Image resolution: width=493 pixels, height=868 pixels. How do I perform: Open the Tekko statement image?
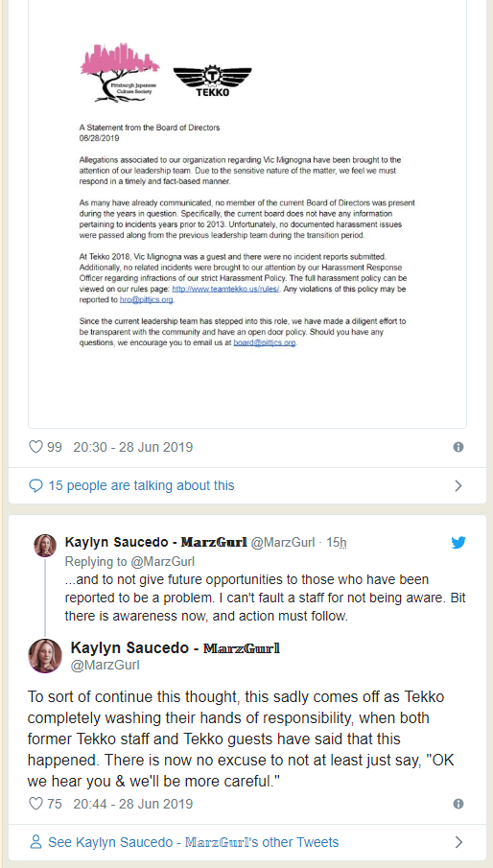pyautogui.click(x=247, y=213)
